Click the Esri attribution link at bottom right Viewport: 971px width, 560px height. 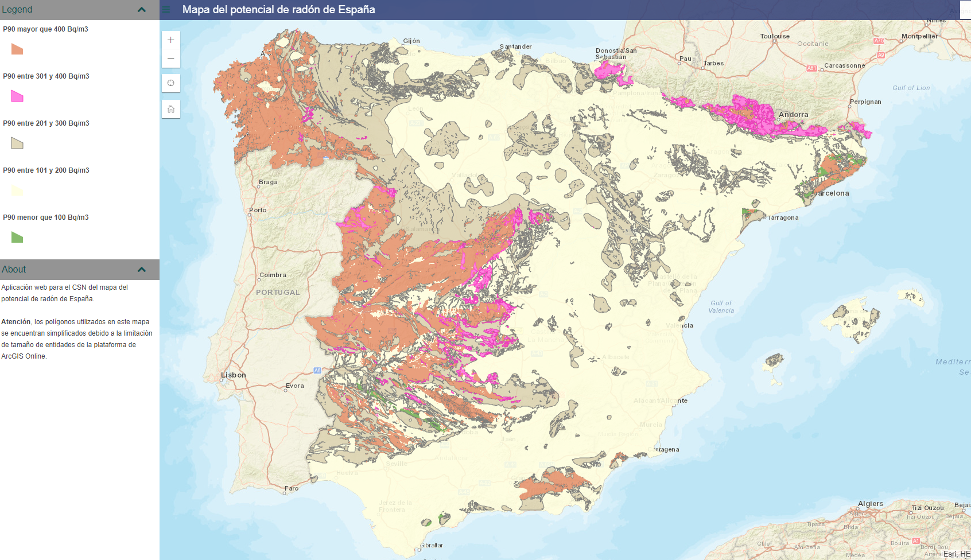pos(950,553)
